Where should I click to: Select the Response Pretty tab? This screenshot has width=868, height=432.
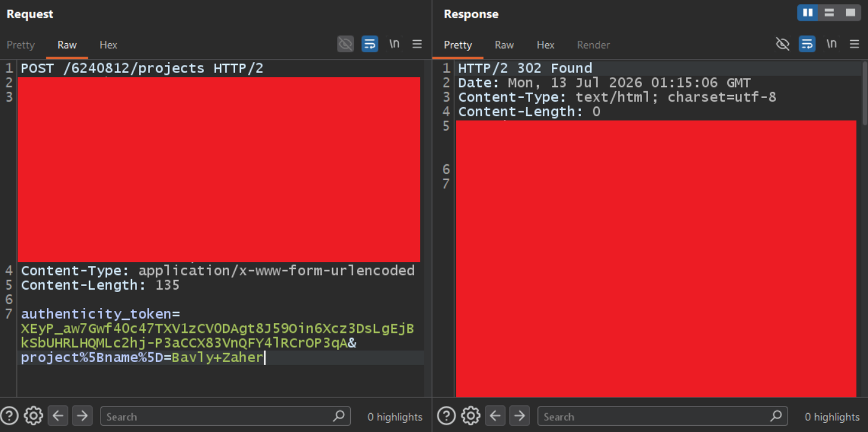click(457, 44)
